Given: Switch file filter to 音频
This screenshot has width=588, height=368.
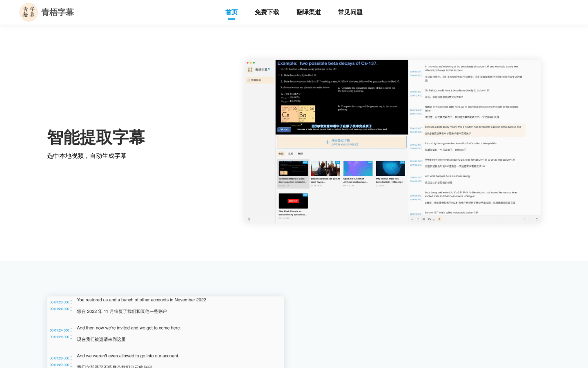Looking at the screenshot, I should [300, 153].
